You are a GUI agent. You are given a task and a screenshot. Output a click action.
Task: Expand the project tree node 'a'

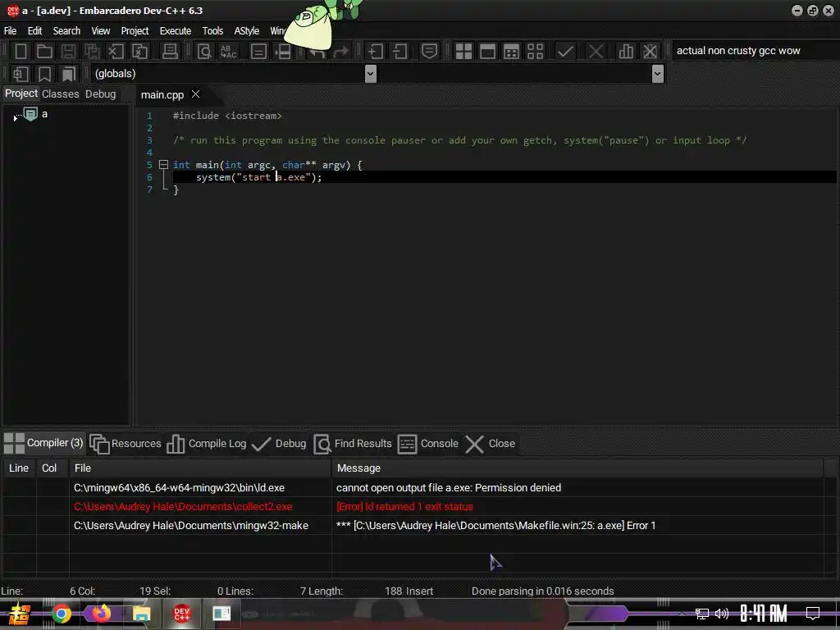[15, 117]
